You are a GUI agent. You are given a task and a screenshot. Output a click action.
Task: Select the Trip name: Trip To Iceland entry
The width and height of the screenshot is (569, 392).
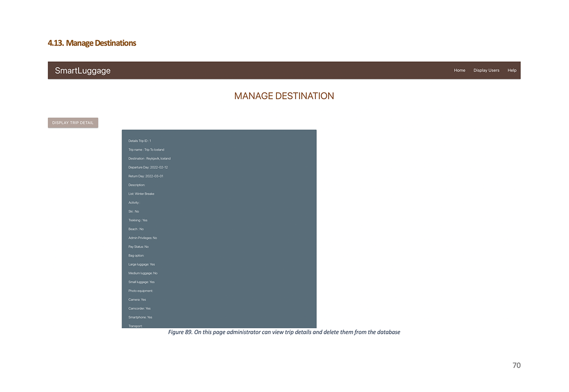click(146, 149)
